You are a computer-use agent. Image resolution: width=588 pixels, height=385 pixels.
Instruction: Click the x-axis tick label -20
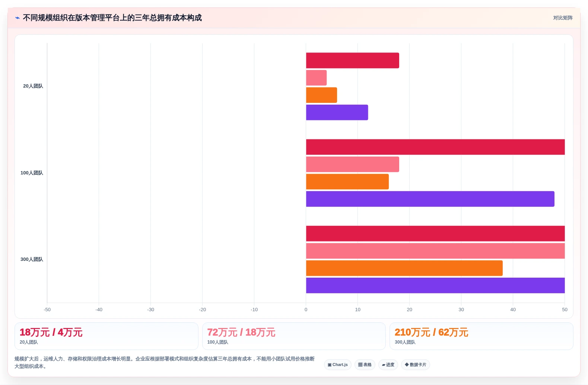coord(202,310)
